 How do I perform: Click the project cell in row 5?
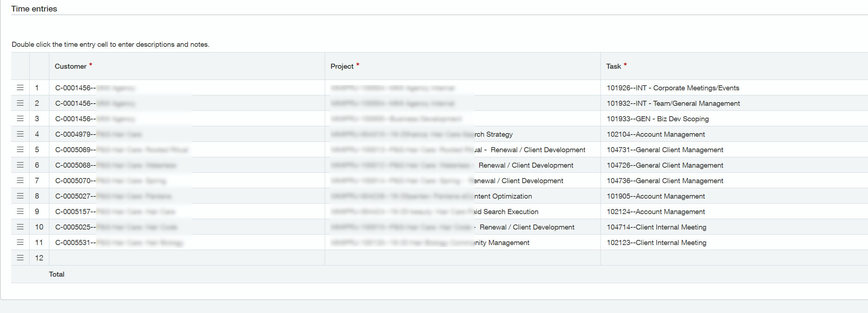463,150
